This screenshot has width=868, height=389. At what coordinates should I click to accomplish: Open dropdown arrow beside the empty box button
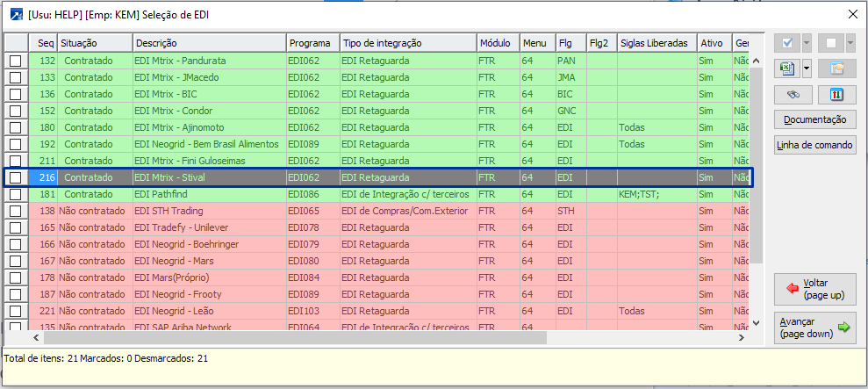850,43
